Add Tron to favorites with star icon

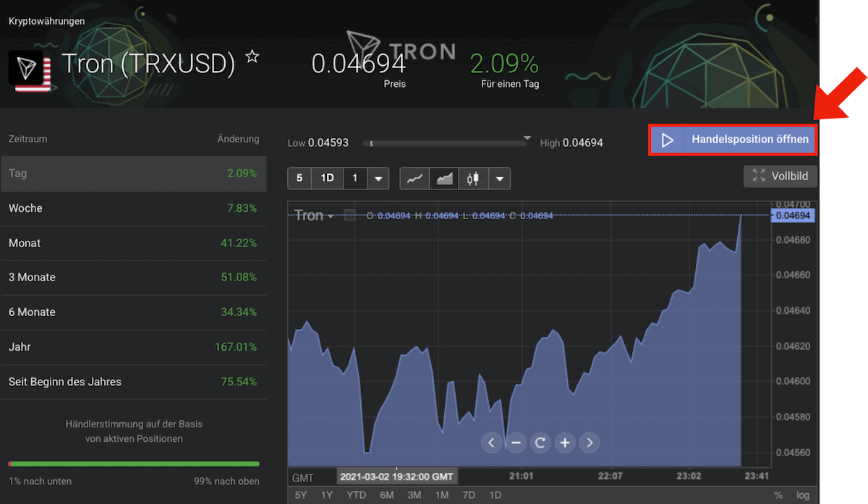click(252, 57)
